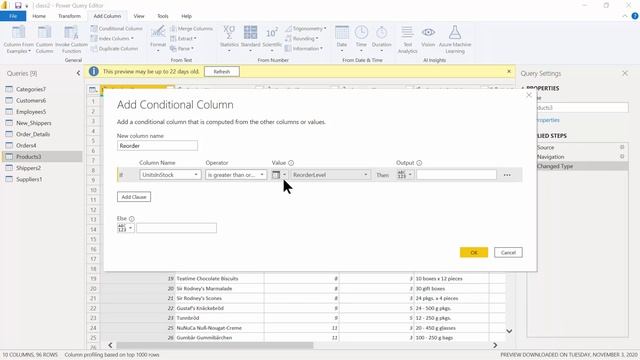The width and height of the screenshot is (640, 360).
Task: Click OK to confirm conditional column
Action: click(473, 252)
